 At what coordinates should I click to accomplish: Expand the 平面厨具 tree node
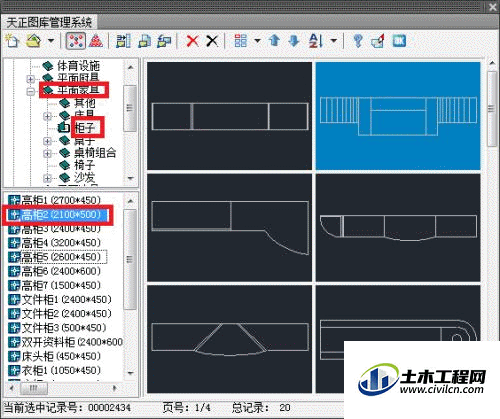click(x=31, y=79)
